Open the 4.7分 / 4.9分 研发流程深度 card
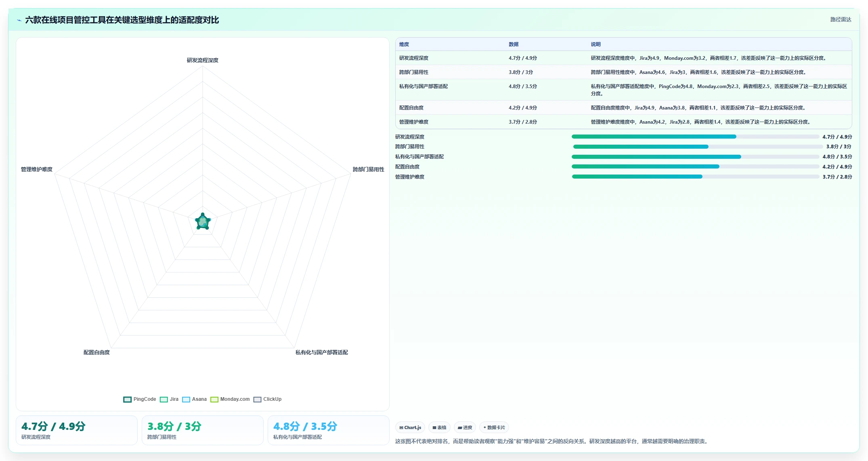868x461 pixels. point(77,430)
